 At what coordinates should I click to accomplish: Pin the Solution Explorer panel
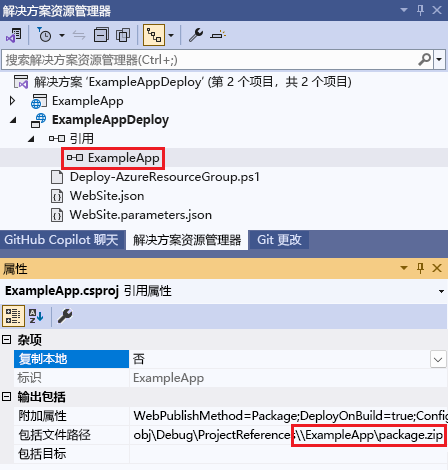[420, 10]
